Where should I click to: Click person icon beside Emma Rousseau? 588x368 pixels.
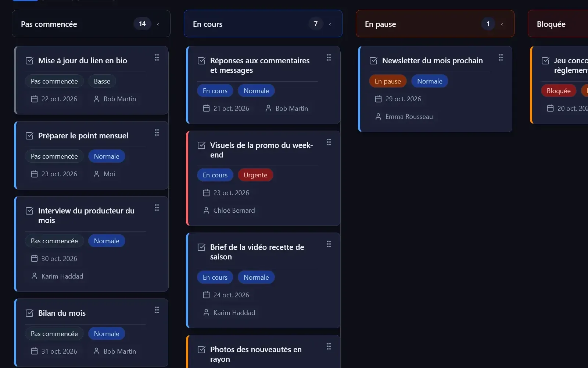coord(378,117)
